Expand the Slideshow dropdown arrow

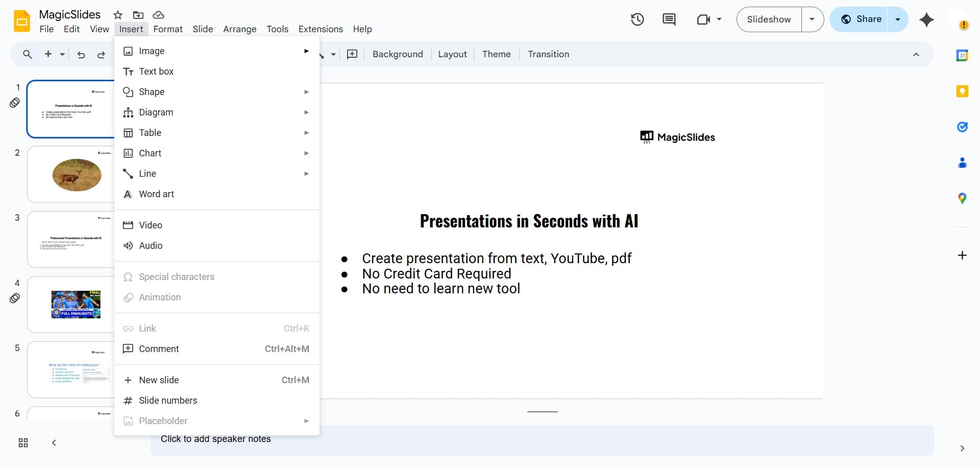coord(812,19)
